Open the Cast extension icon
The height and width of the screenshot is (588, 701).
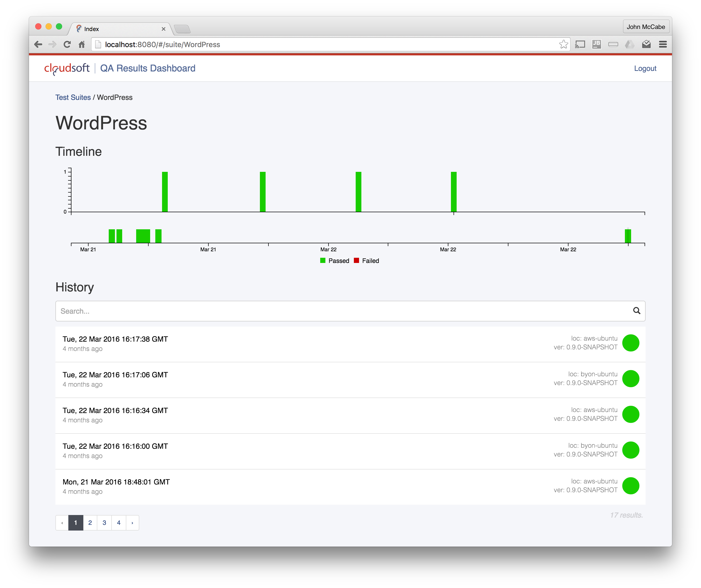click(580, 44)
